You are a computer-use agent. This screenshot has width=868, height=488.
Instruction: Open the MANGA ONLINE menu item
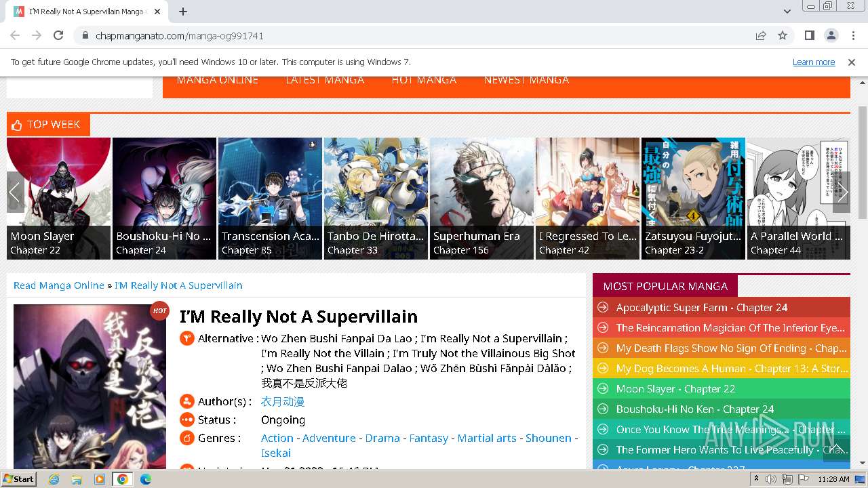click(x=217, y=80)
